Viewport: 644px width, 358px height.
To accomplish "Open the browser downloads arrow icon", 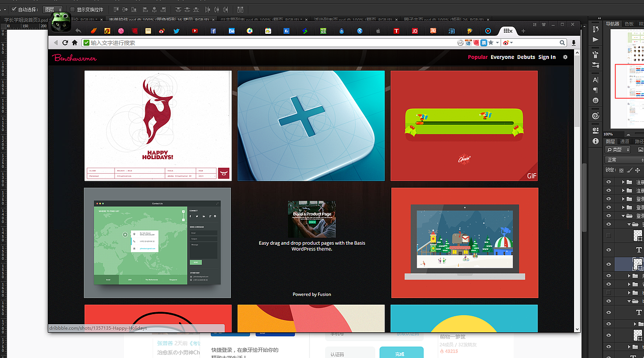I will (574, 43).
